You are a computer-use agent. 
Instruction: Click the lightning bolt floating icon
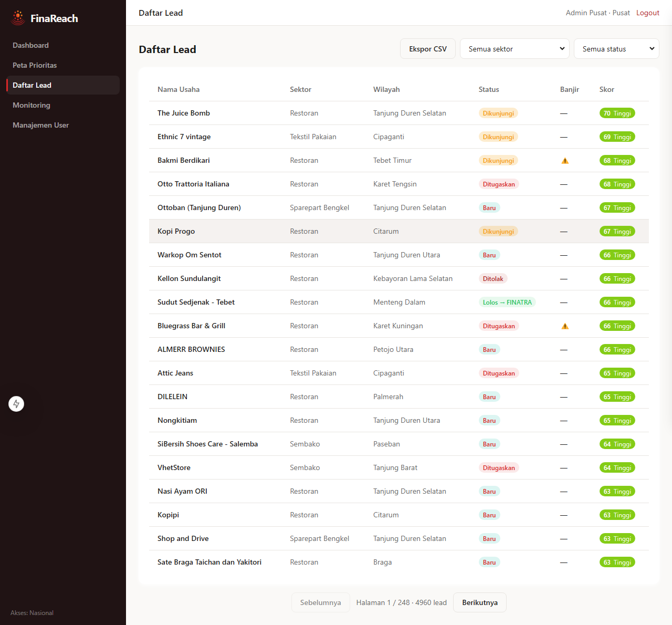16,404
